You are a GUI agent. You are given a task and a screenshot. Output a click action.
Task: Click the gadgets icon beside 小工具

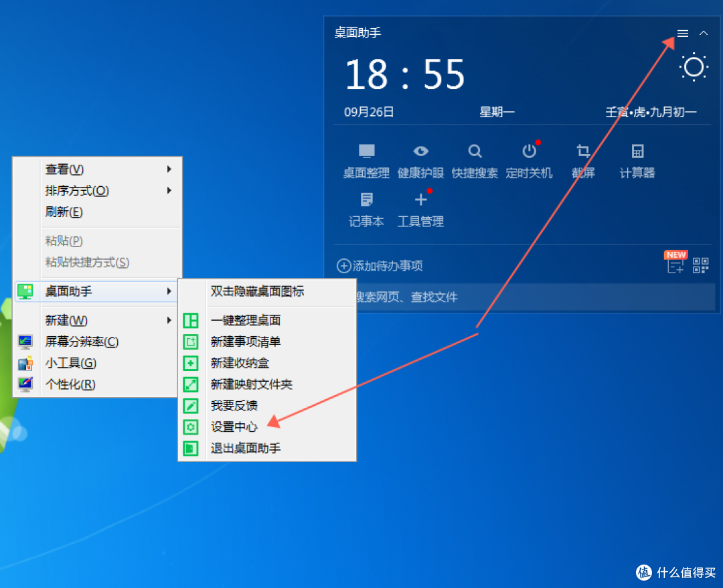(x=25, y=363)
